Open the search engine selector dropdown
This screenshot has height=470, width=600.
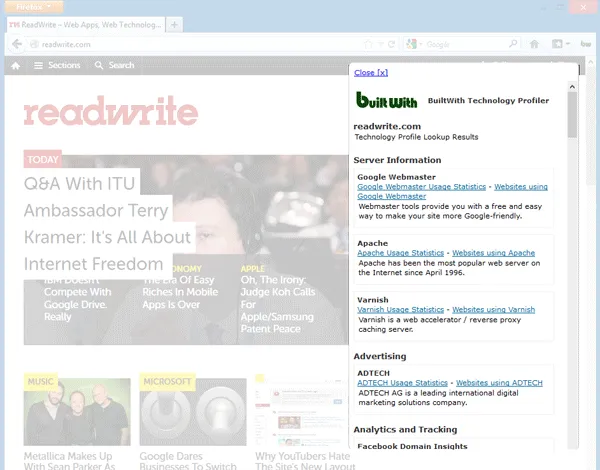pyautogui.click(x=414, y=44)
